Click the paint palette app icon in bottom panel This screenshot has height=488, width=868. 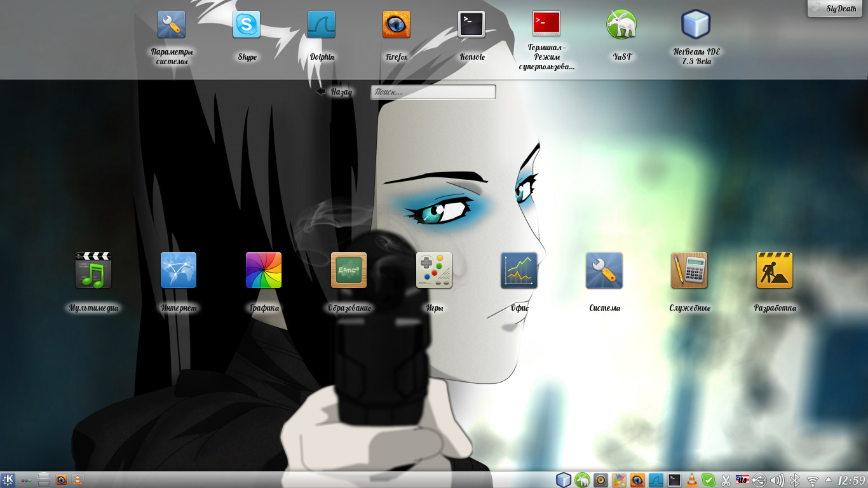pos(619,480)
